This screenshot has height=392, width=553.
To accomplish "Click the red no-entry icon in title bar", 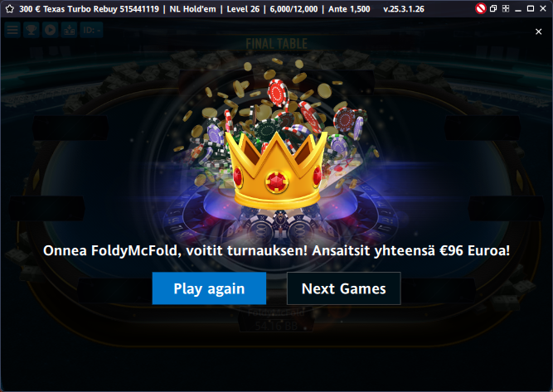I will coord(480,8).
